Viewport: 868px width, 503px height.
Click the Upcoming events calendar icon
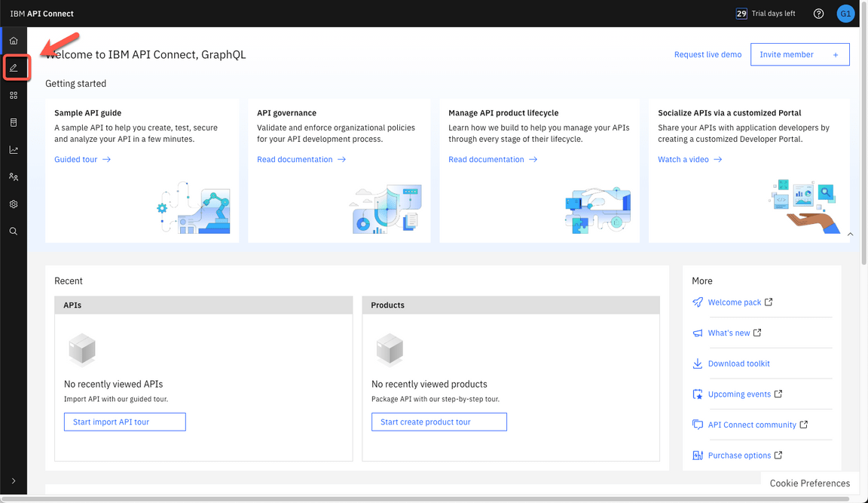coord(698,394)
